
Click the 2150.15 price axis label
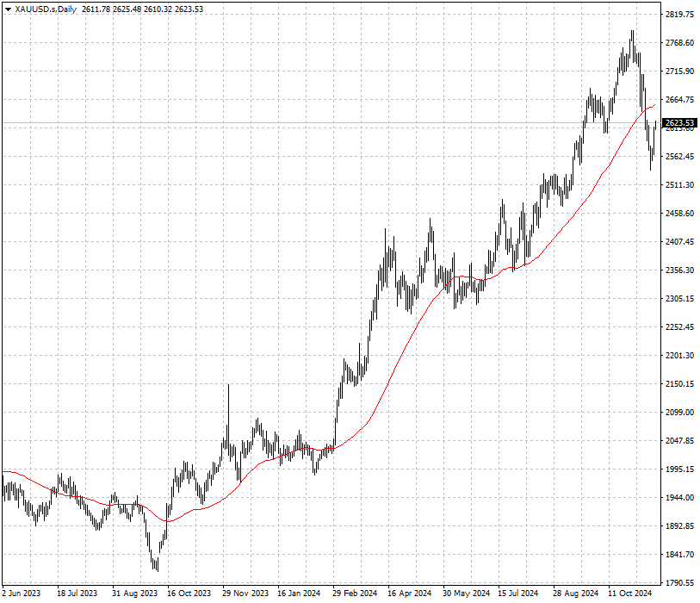pyautogui.click(x=679, y=383)
